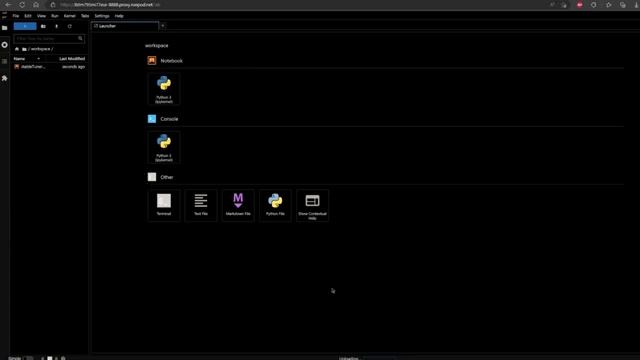The height and width of the screenshot is (360, 640).
Task: Sort files by Last Modified column
Action: [72, 59]
